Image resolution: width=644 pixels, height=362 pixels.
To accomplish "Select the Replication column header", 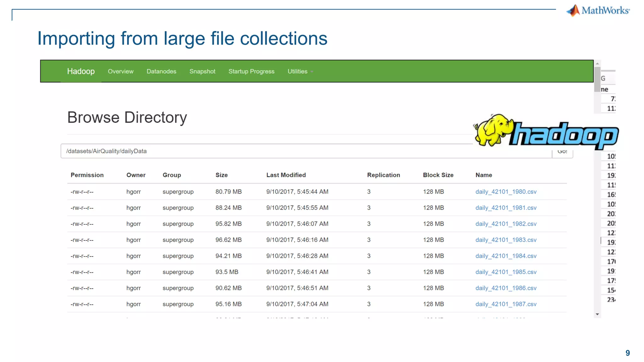I will pos(383,175).
